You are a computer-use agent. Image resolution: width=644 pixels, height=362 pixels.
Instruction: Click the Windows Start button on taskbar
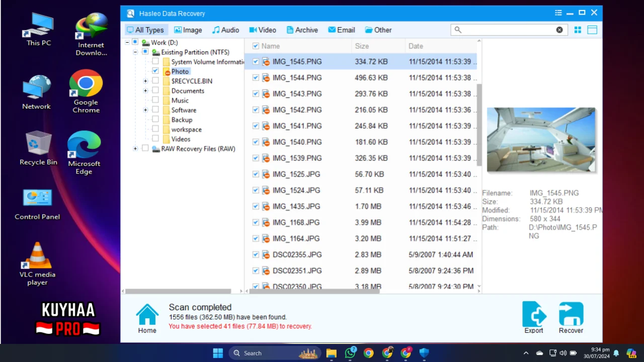tap(218, 353)
